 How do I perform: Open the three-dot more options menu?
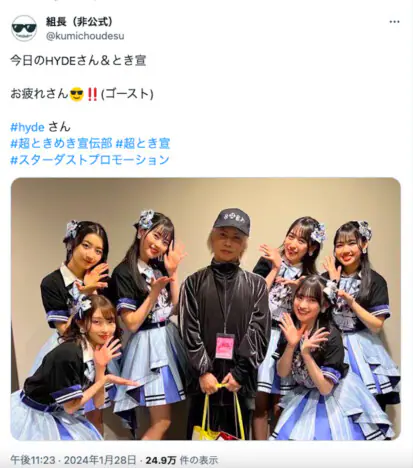click(x=394, y=22)
